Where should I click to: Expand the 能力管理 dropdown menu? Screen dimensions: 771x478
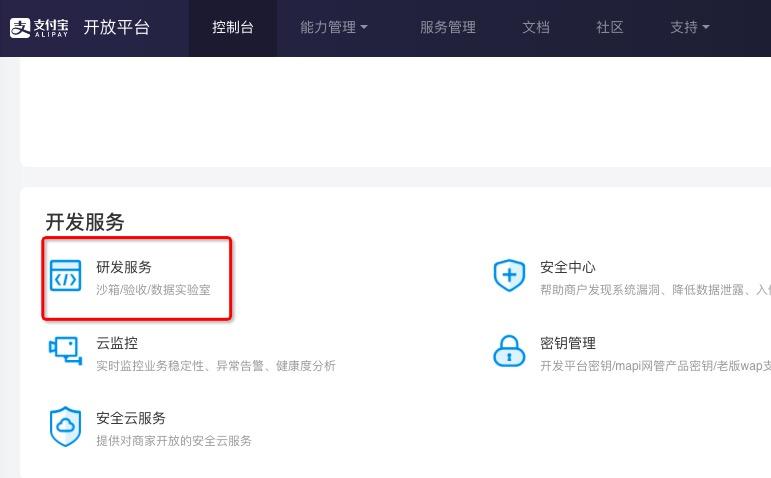coord(334,27)
